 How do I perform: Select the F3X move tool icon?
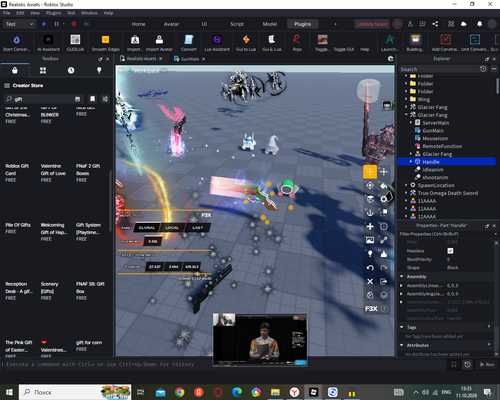pyautogui.click(x=370, y=172)
